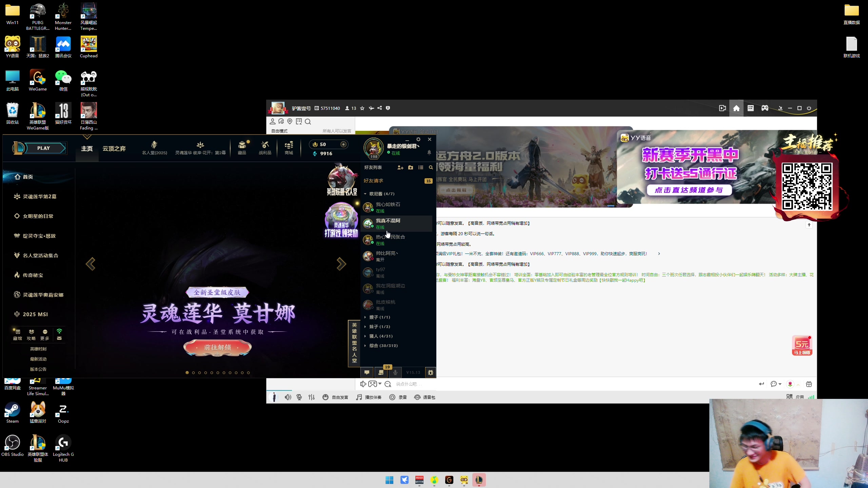This screenshot has width=868, height=488.
Task: Open chat bubble icon at bottom of friends panel
Action: 367,372
